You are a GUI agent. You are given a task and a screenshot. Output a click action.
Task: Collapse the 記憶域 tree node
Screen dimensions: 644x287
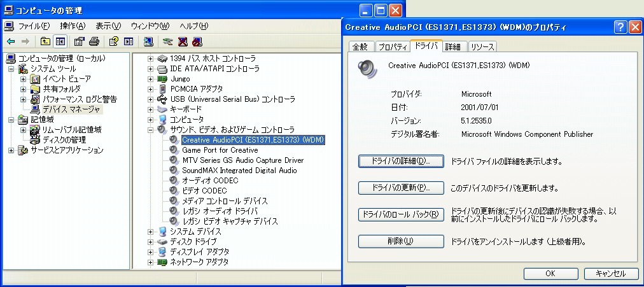click(11, 120)
